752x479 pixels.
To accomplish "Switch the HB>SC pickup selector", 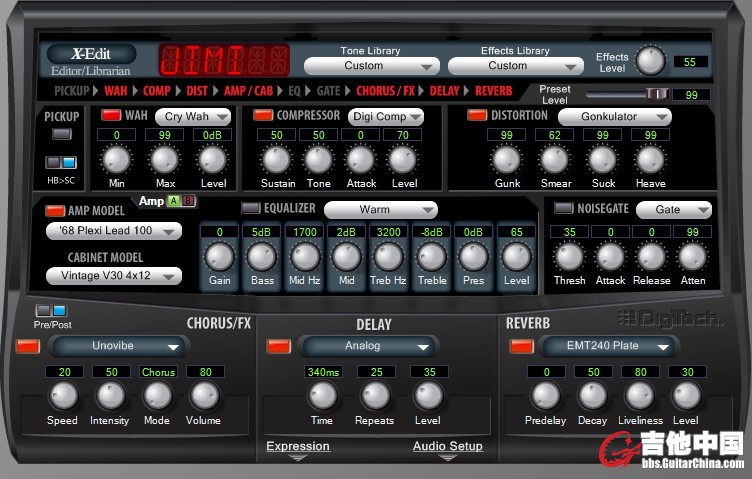I will pyautogui.click(x=61, y=163).
